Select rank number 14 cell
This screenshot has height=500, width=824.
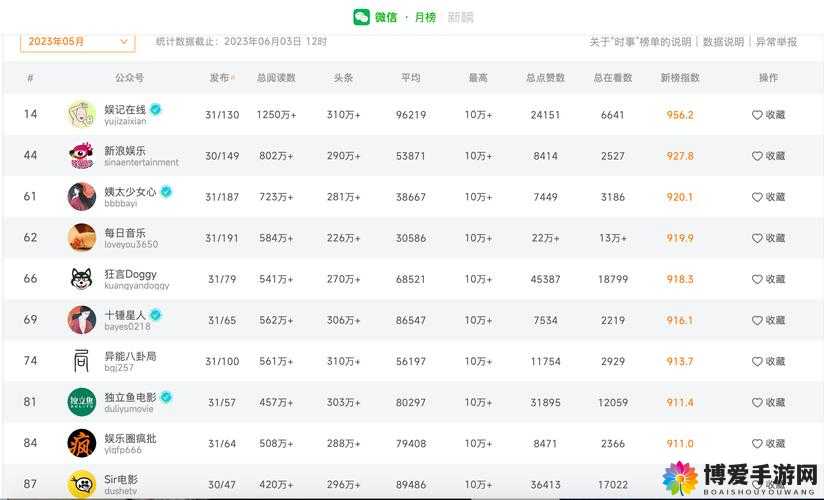pyautogui.click(x=30, y=114)
